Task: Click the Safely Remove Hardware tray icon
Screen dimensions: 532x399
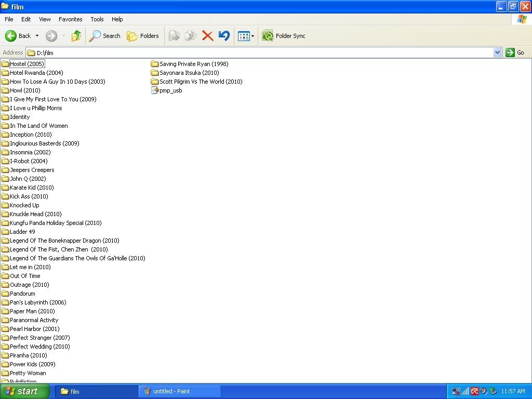Action: (494, 392)
